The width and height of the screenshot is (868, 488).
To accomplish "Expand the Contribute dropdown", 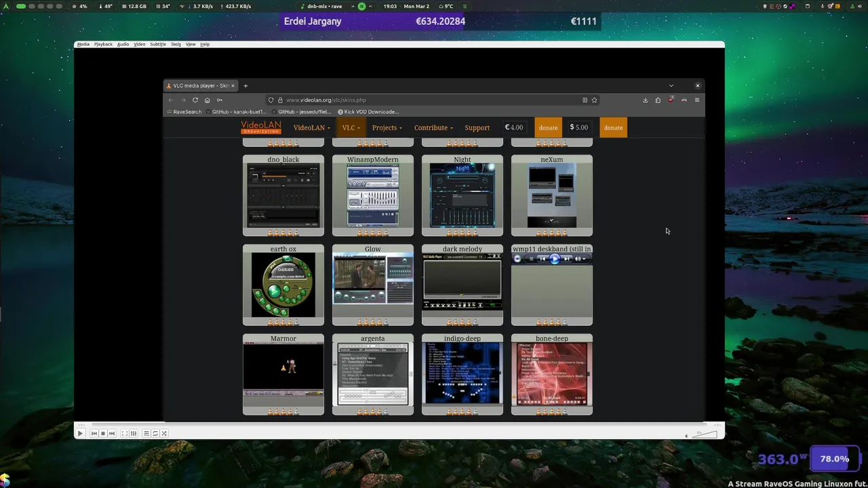I will point(433,127).
